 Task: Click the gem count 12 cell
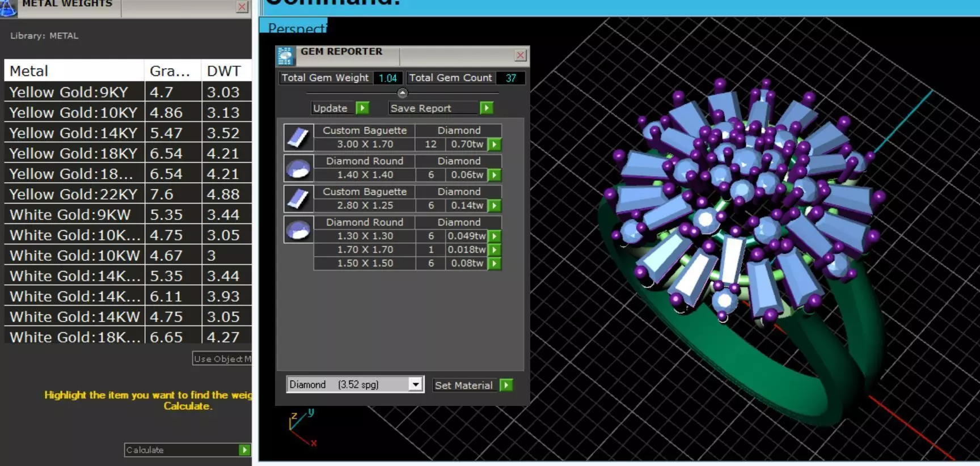click(430, 144)
